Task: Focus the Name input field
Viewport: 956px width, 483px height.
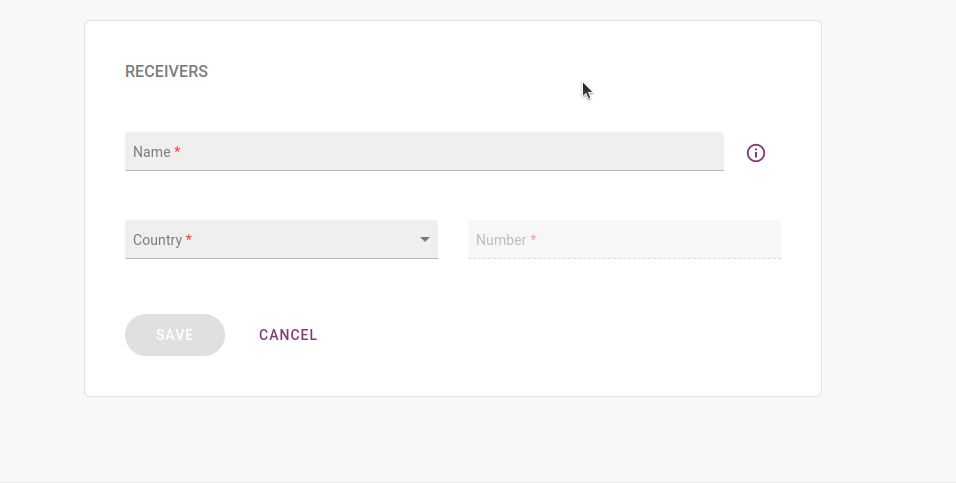Action: pyautogui.click(x=424, y=152)
